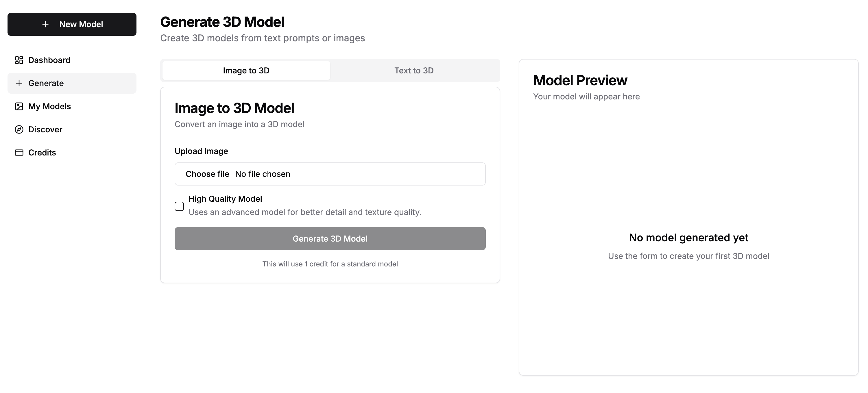Go to the My Models page
Screen dimensions: 868x393
[x=49, y=106]
